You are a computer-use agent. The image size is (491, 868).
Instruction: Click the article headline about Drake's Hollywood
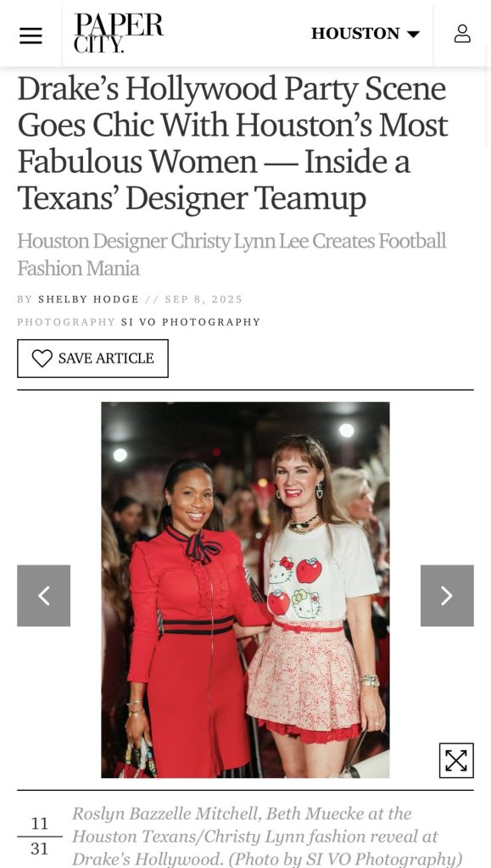click(232, 143)
